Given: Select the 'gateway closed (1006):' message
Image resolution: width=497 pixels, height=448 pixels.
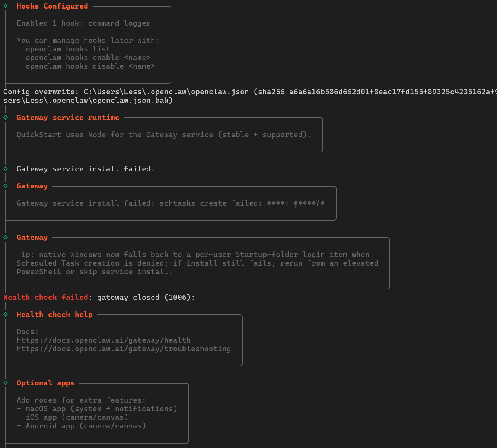Looking at the screenshot, I should pos(146,297).
